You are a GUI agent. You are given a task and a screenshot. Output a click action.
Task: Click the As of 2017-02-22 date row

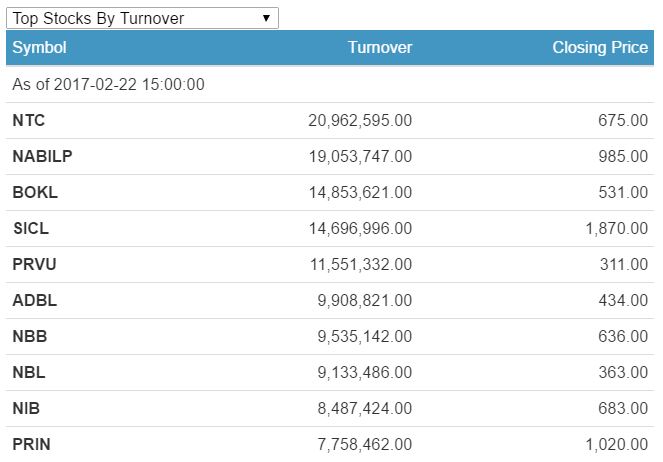[108, 85]
